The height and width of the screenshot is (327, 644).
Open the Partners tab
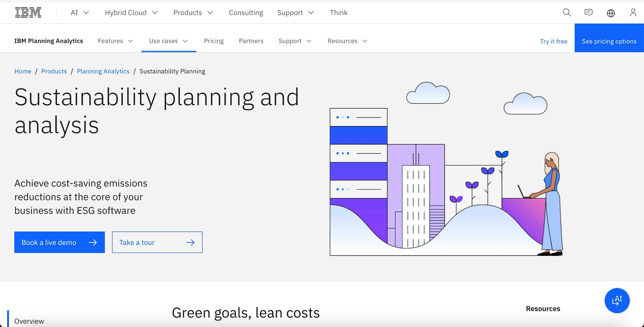[251, 41]
